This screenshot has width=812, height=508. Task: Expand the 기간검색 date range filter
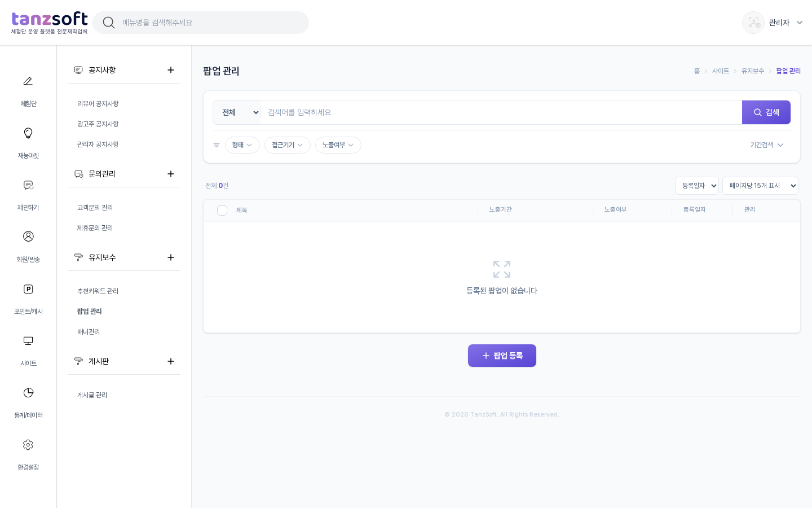767,145
